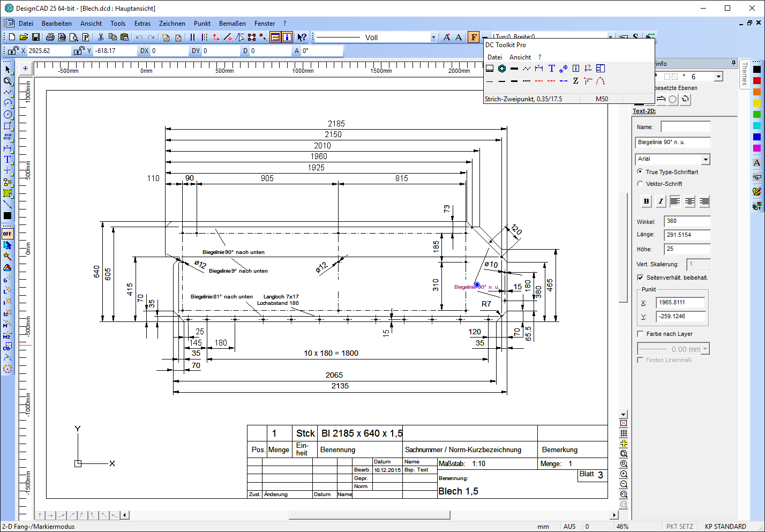Image resolution: width=765 pixels, height=532 pixels.
Task: Open the layer number 6 dropdown
Action: point(718,77)
